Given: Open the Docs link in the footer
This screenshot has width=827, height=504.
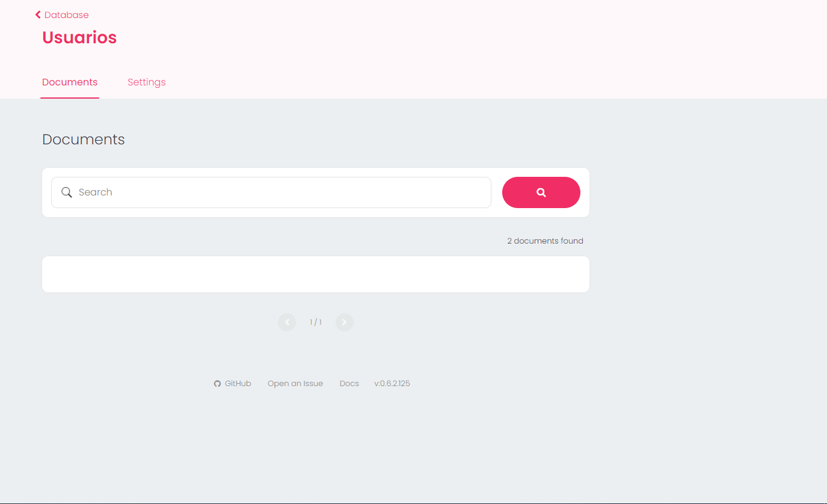Looking at the screenshot, I should (349, 383).
